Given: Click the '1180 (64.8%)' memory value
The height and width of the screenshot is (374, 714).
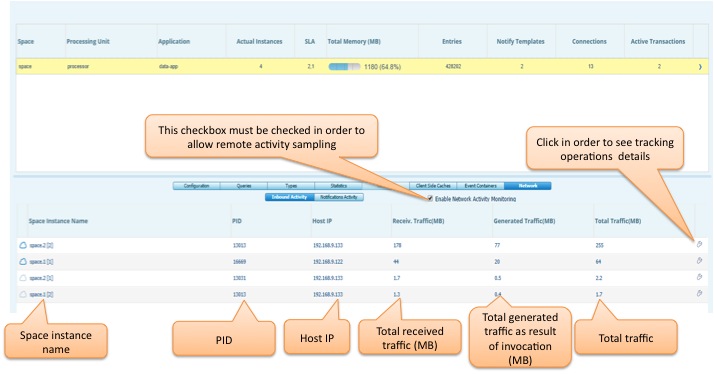Looking at the screenshot, I should [x=382, y=67].
